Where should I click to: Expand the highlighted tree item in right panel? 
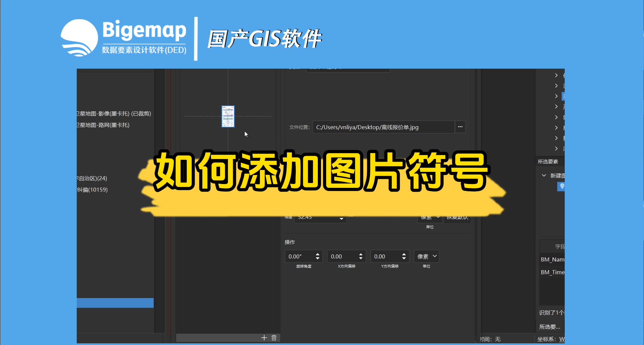[556, 96]
